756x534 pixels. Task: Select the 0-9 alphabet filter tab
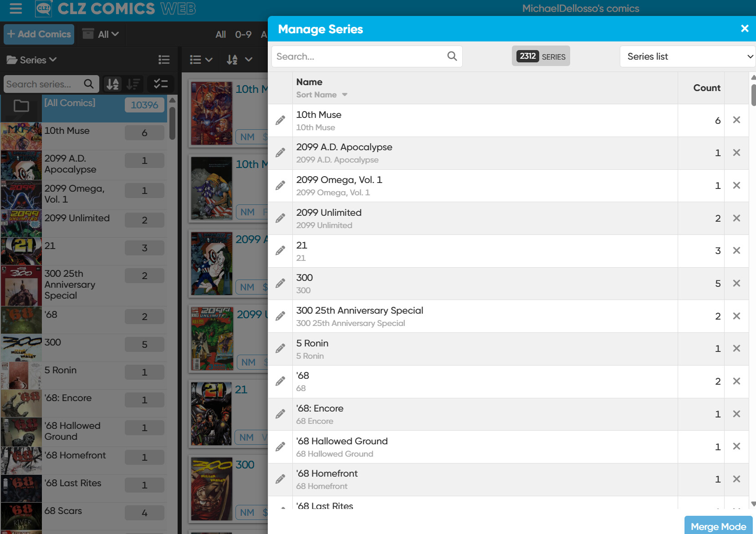coord(243,34)
